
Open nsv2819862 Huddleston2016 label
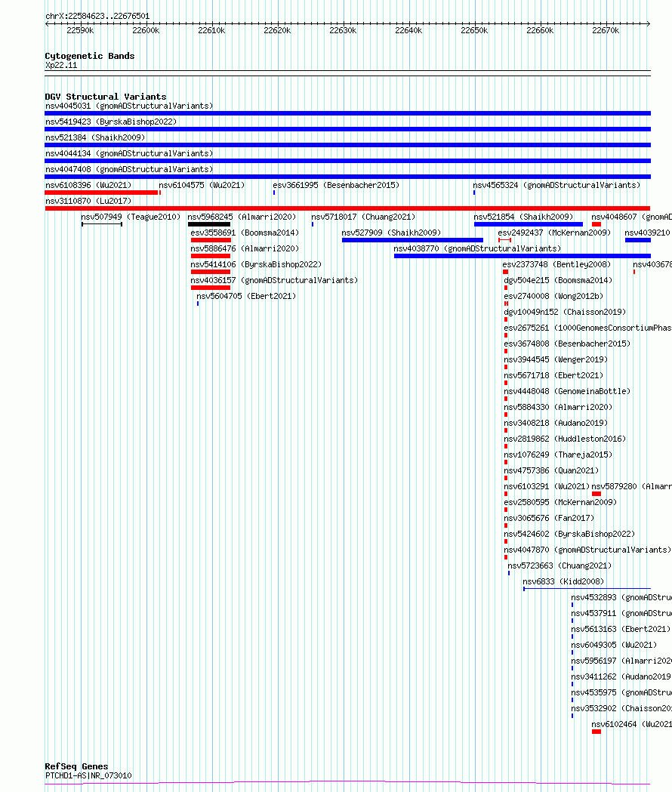tap(565, 439)
